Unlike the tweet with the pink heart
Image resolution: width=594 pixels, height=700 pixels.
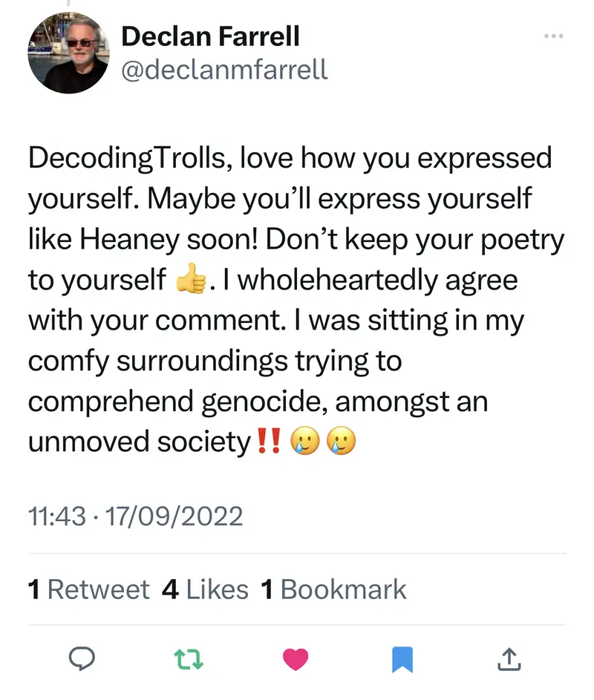[296, 658]
